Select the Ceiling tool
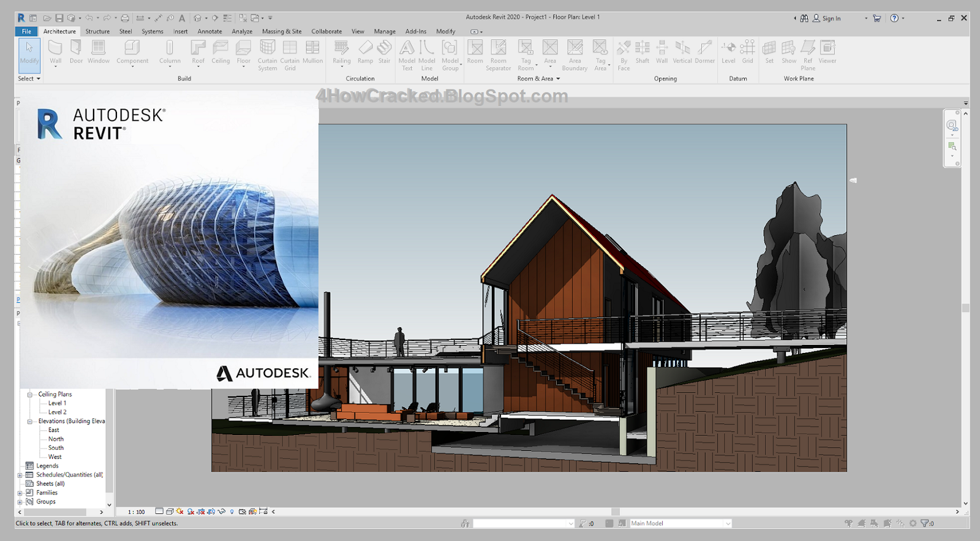Screen dimensions: 980x541 [x=221, y=52]
